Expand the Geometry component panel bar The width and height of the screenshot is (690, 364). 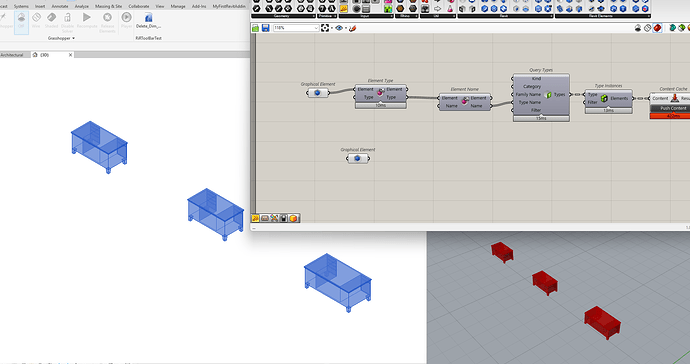[x=283, y=16]
